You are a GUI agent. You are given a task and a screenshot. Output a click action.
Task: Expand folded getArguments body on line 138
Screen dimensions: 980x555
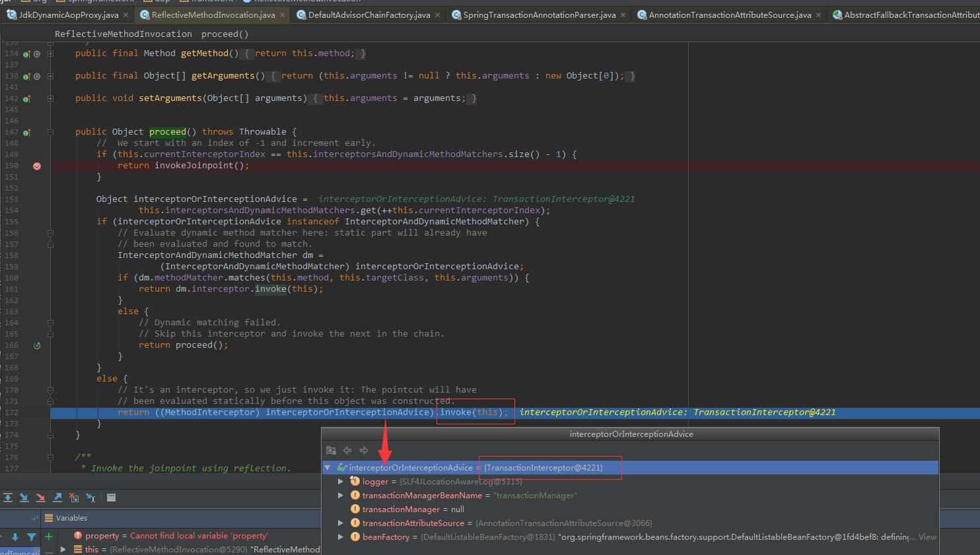click(x=50, y=76)
